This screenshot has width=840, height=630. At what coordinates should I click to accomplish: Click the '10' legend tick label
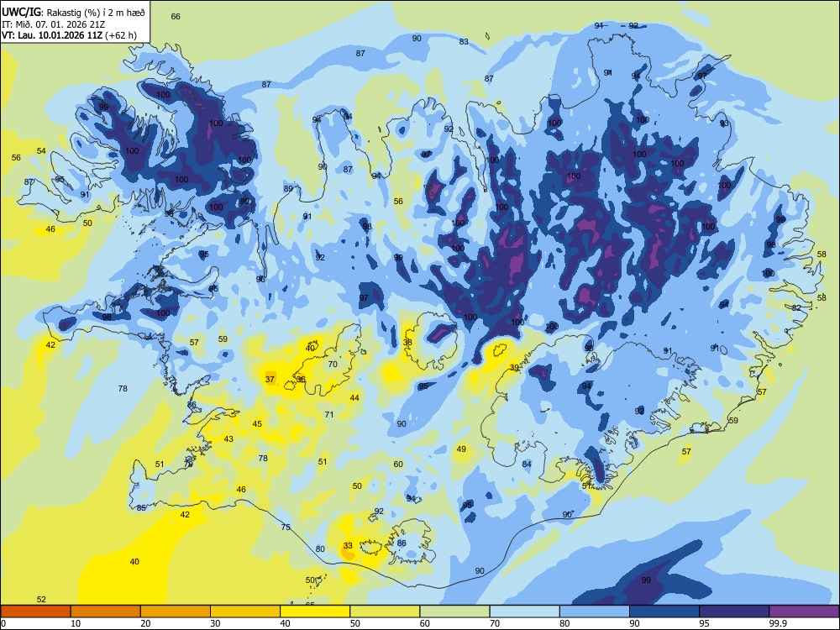click(x=76, y=623)
